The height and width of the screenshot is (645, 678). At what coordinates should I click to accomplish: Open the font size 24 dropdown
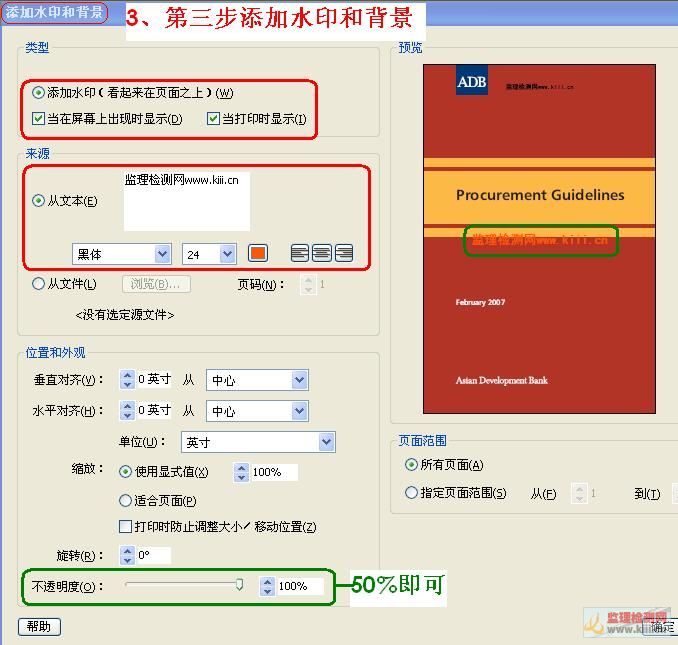tap(208, 254)
